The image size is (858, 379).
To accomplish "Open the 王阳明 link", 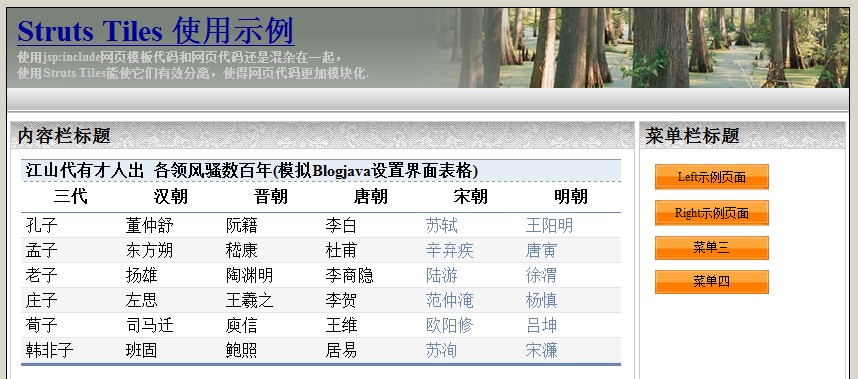I will pyautogui.click(x=549, y=225).
